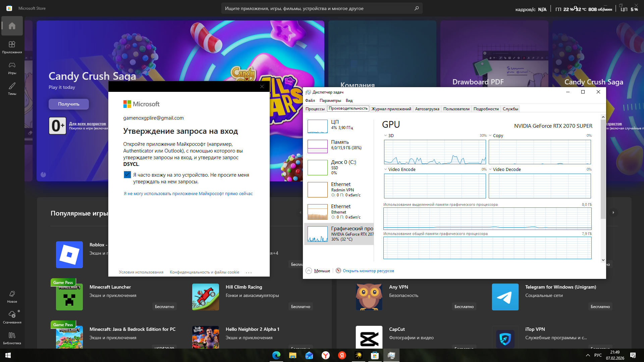Uncheck the frequent sign-in device checkbox

point(127,175)
